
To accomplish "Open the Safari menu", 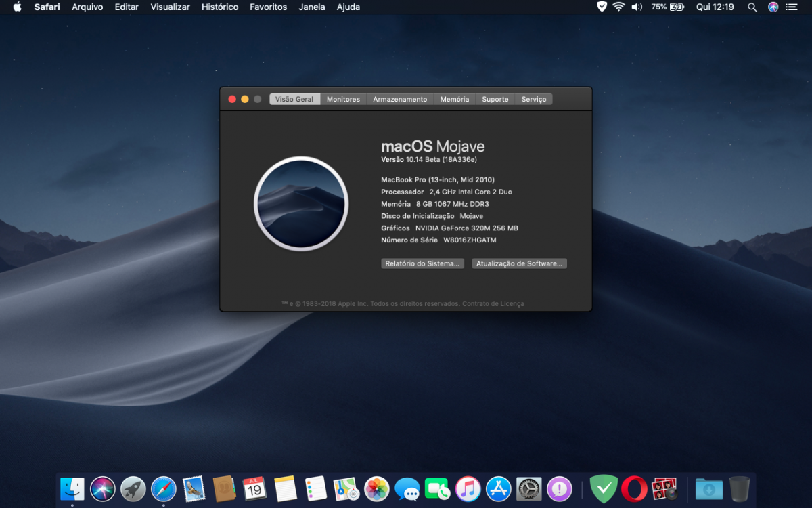I will [47, 7].
